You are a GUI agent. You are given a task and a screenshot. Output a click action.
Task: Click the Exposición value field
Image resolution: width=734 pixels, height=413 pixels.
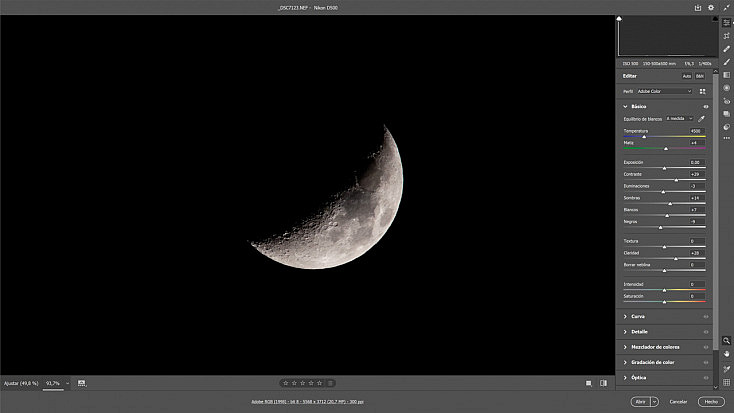(x=697, y=162)
